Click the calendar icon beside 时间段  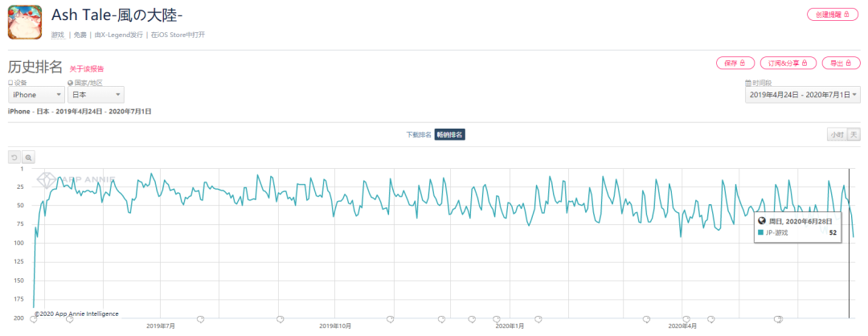point(748,83)
